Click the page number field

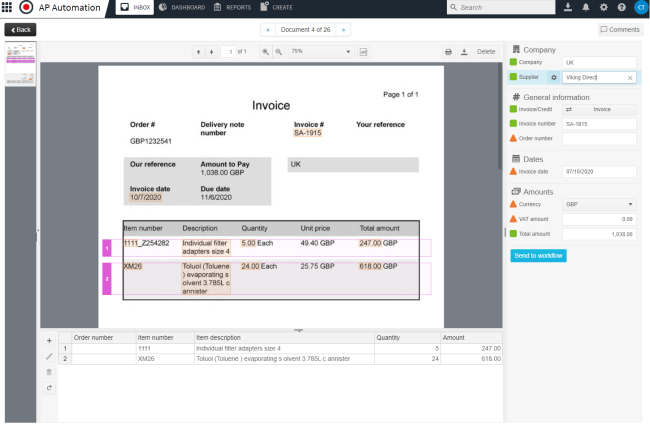tap(228, 52)
